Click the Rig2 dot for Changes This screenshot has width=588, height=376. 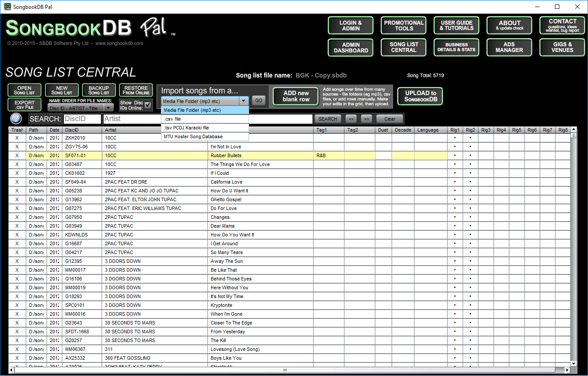470,217
